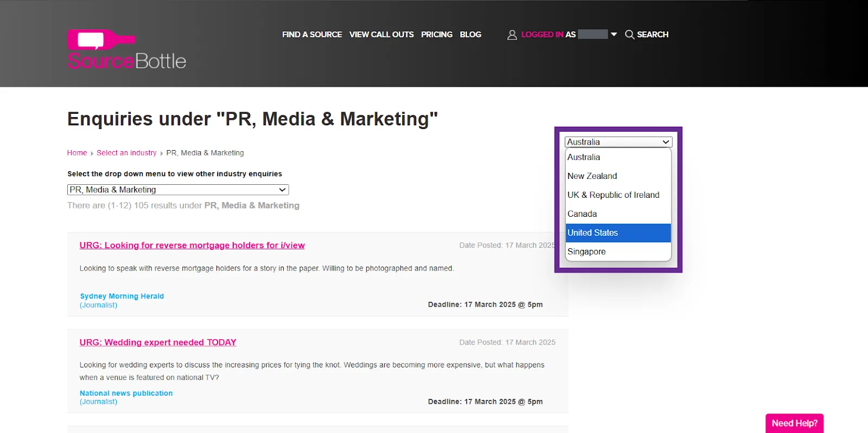Expand the logged-in account dropdown arrow
Screen dimensions: 868x433
pos(614,34)
